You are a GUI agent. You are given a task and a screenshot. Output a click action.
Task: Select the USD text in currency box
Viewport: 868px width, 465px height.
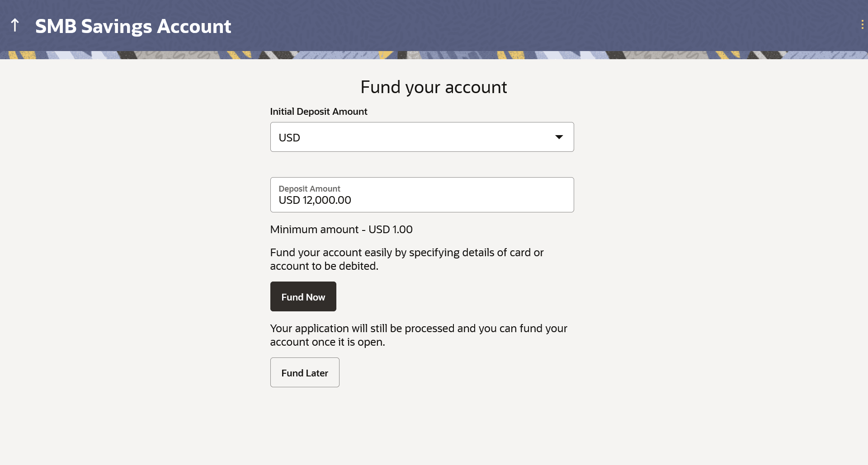[289, 138]
